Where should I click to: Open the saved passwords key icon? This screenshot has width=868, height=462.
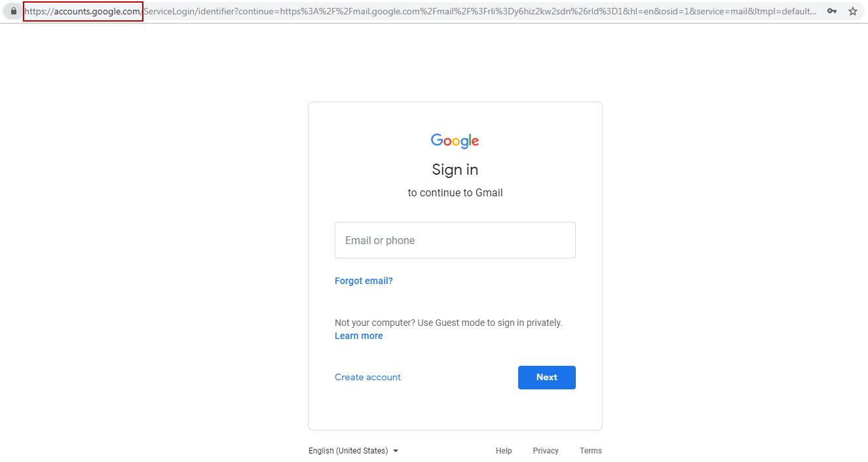point(832,11)
